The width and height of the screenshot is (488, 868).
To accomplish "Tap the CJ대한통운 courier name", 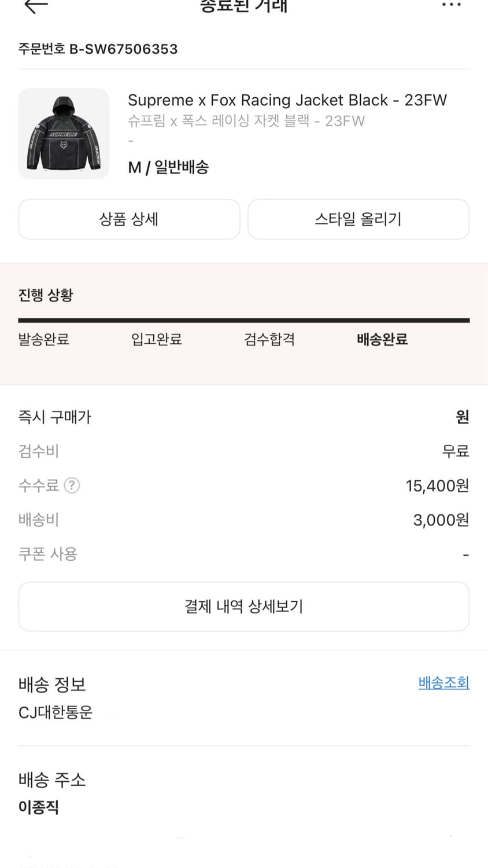I will click(56, 712).
